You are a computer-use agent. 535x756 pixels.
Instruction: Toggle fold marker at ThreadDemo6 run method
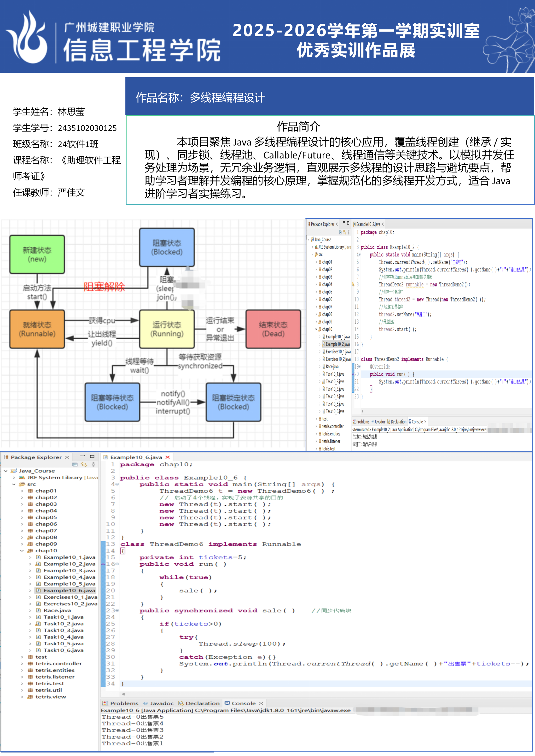point(118,564)
